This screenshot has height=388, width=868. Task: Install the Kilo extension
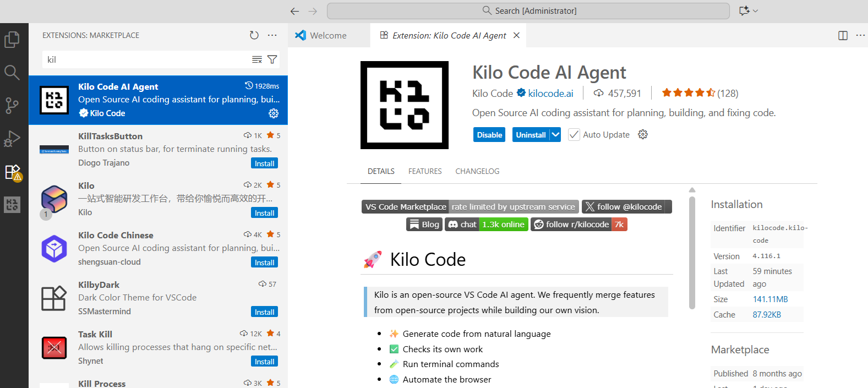pos(264,213)
